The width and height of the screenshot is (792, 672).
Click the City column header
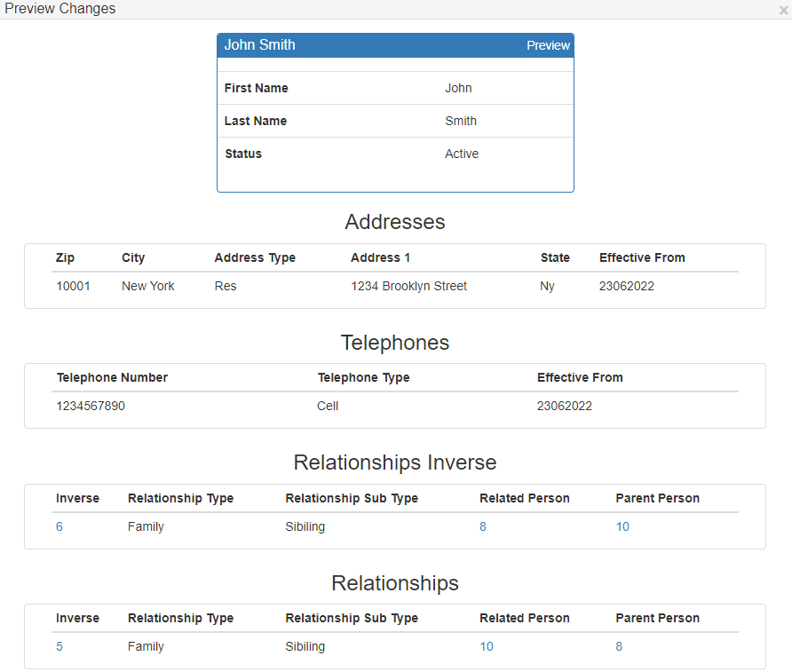click(133, 257)
